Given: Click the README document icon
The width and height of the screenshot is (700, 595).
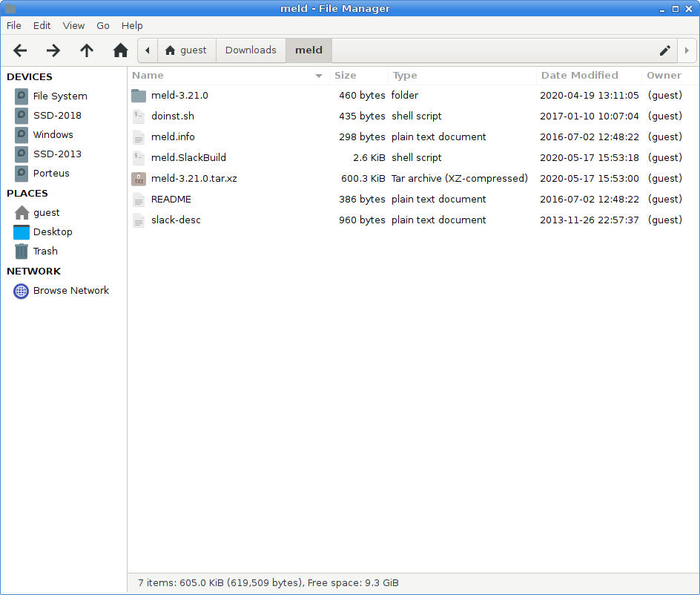Looking at the screenshot, I should pyautogui.click(x=139, y=200).
